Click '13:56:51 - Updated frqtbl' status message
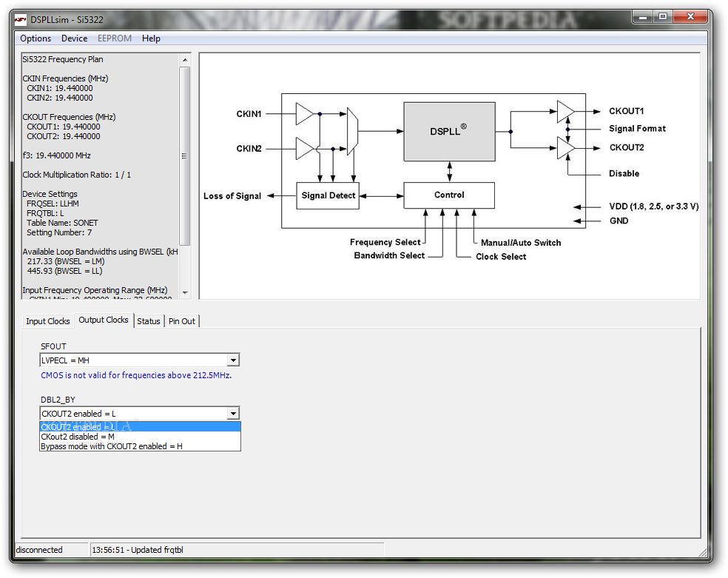The width and height of the screenshot is (728, 578). click(x=138, y=550)
